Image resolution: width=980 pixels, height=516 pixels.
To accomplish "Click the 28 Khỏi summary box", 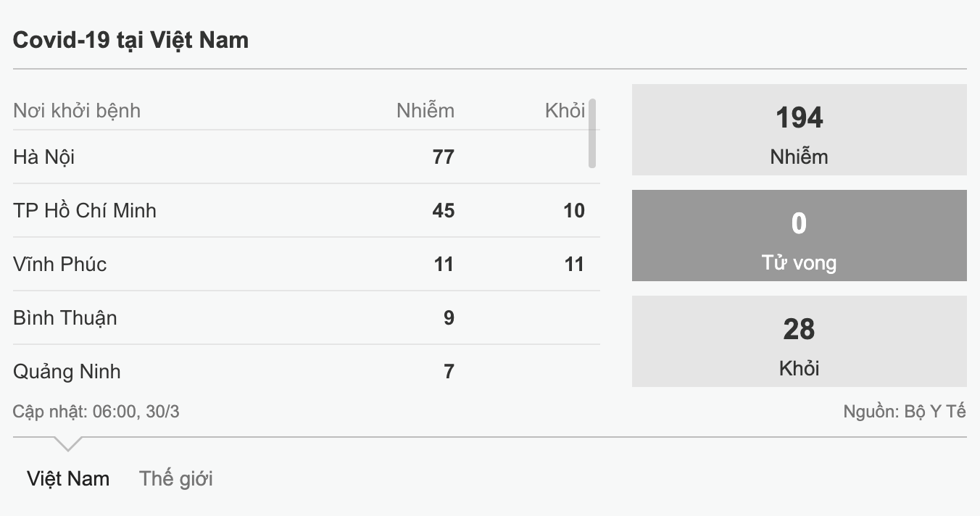I will 799,341.
